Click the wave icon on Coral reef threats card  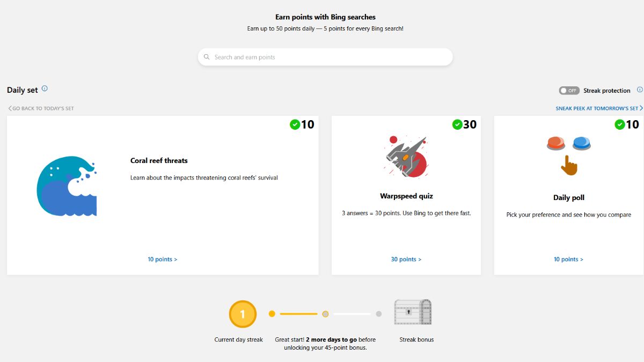click(67, 185)
